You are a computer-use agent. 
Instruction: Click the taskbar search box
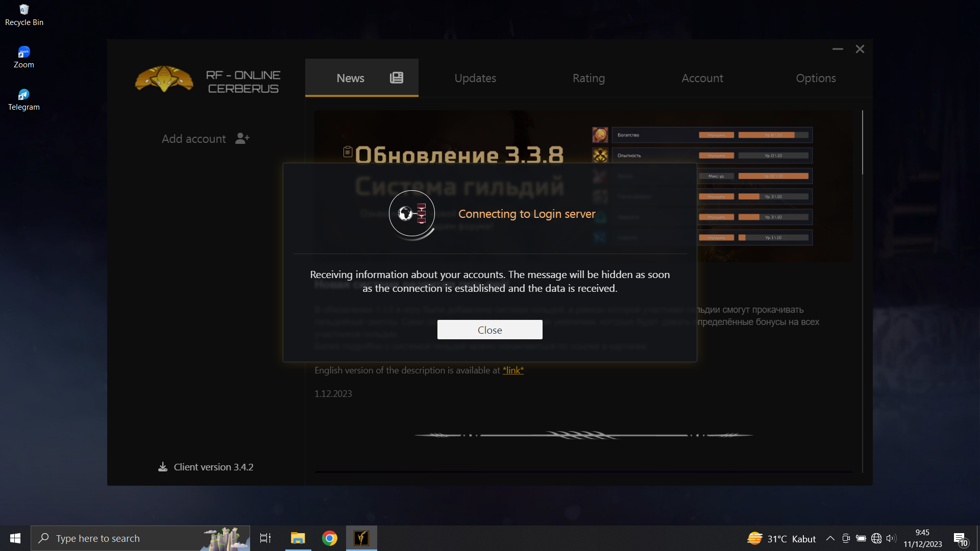tap(140, 538)
